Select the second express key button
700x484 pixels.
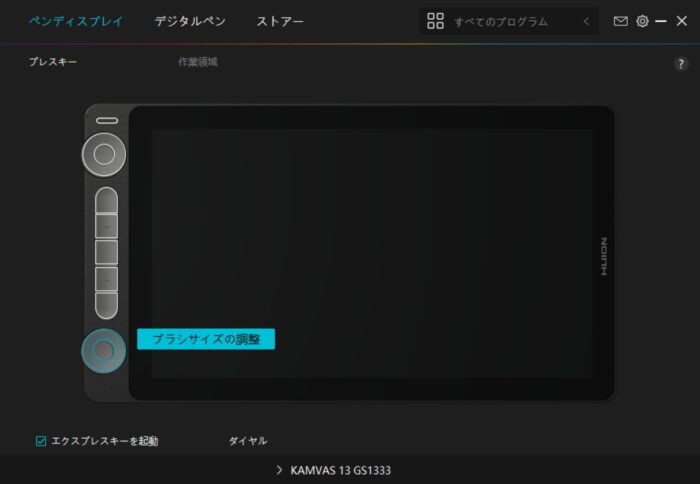(106, 226)
